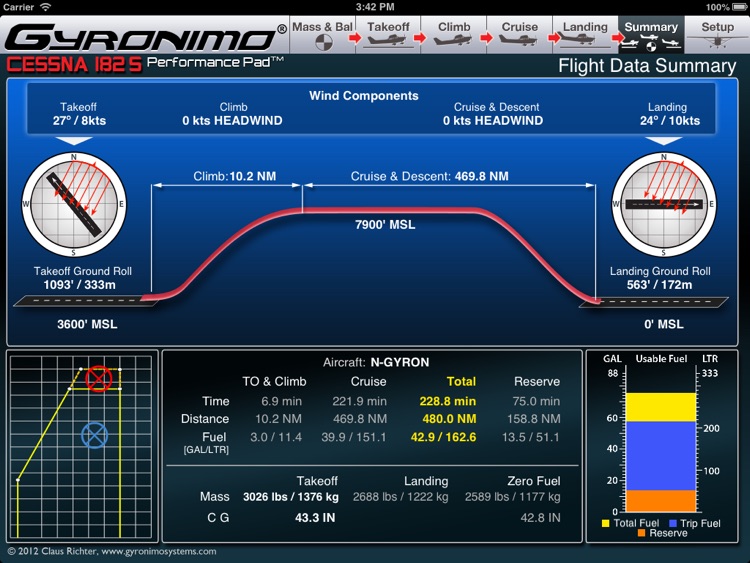Image resolution: width=750 pixels, height=563 pixels.
Task: Tap the white pointer below Landing wind
Action: (664, 141)
